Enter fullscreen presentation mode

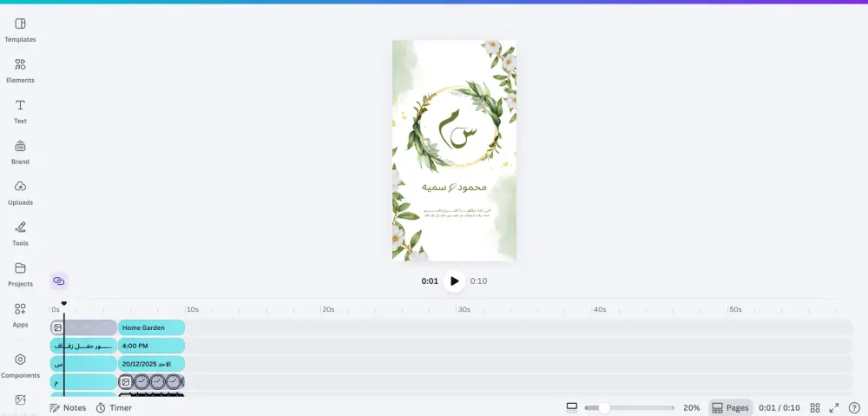pyautogui.click(x=834, y=407)
